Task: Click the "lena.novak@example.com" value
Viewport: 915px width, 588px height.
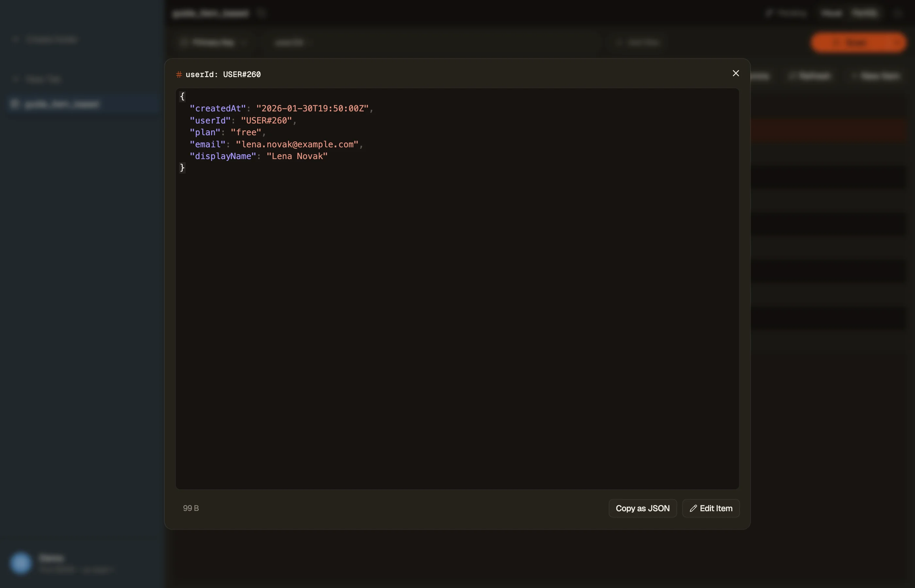Action: coord(297,144)
